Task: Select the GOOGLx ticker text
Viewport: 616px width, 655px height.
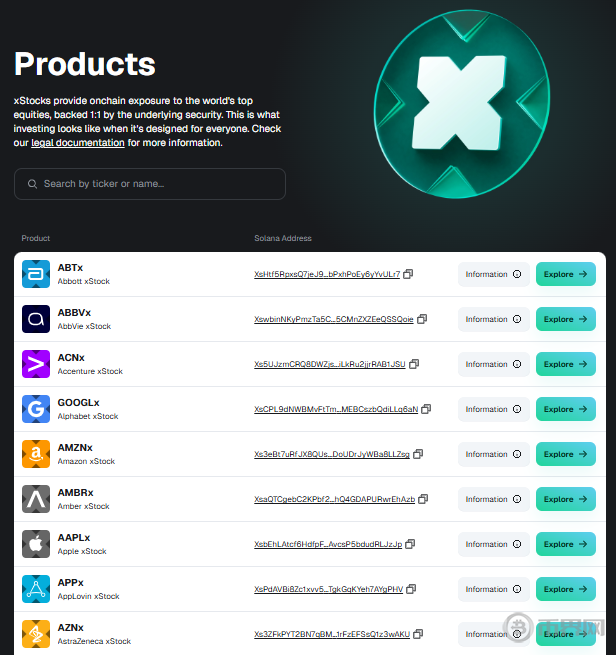Action: click(79, 403)
